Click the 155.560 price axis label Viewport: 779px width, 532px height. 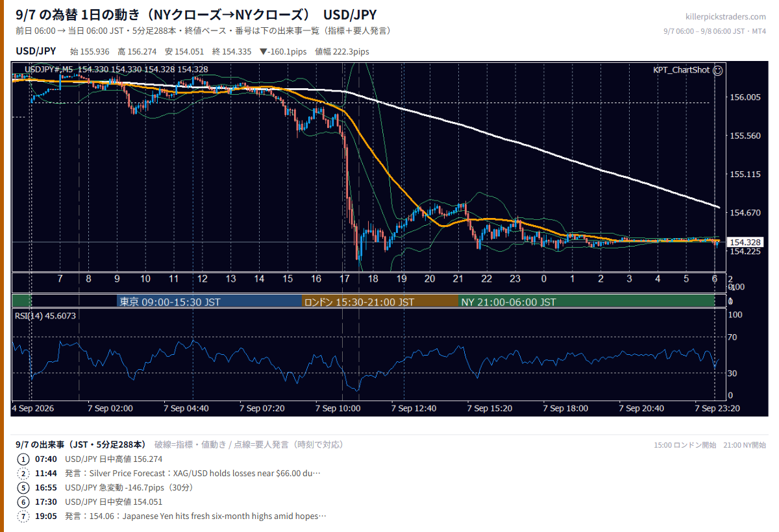pyautogui.click(x=745, y=136)
